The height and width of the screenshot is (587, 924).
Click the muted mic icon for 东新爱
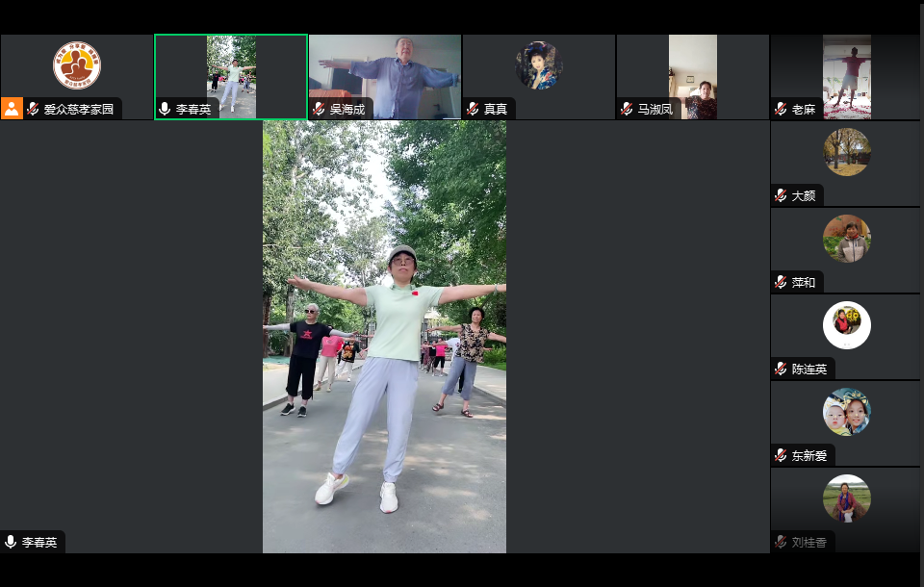[781, 455]
